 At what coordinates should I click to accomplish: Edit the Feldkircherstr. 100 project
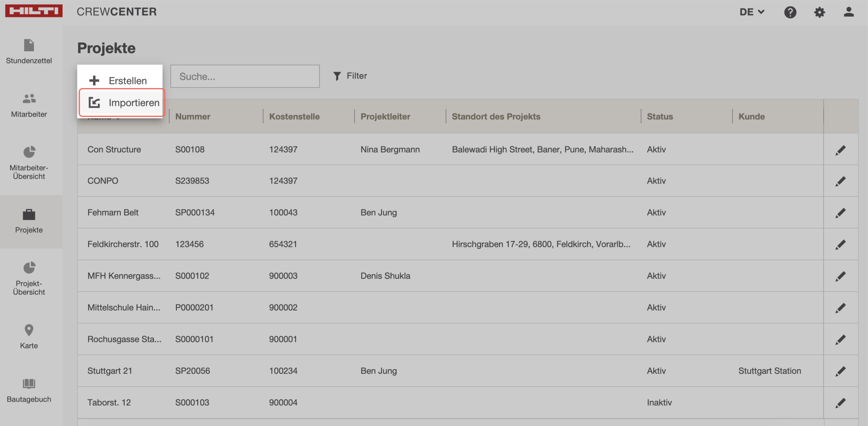pyautogui.click(x=840, y=245)
